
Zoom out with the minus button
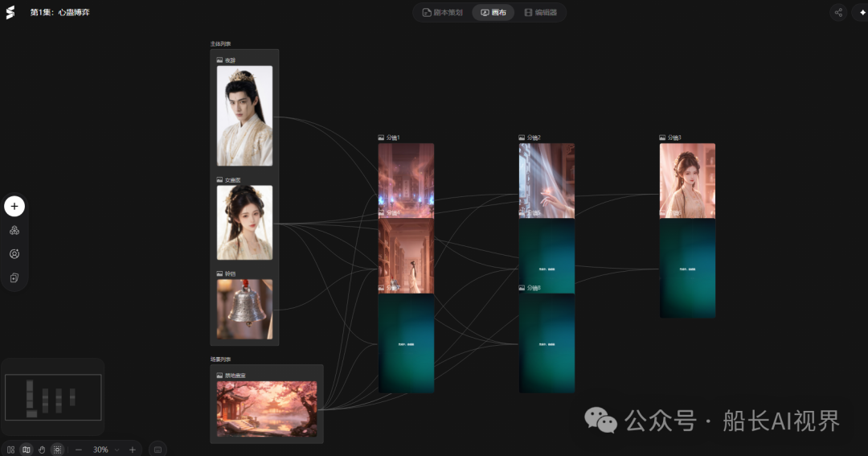tap(79, 450)
